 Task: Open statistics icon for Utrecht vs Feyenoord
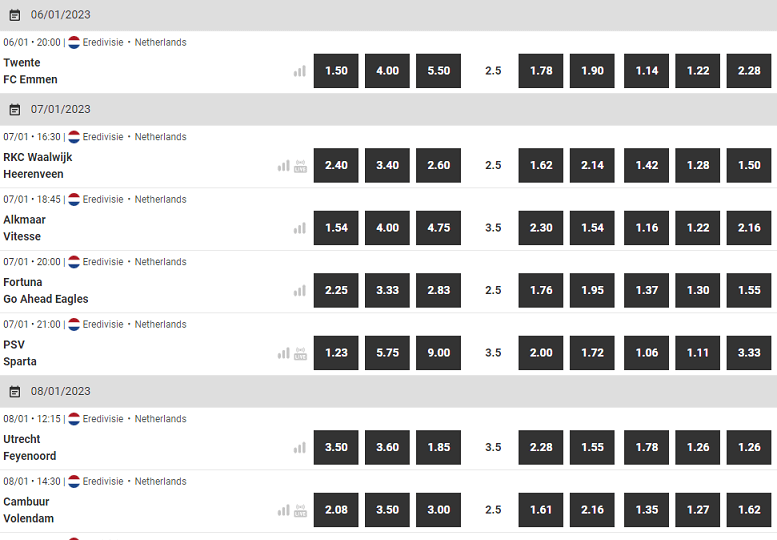coord(300,447)
